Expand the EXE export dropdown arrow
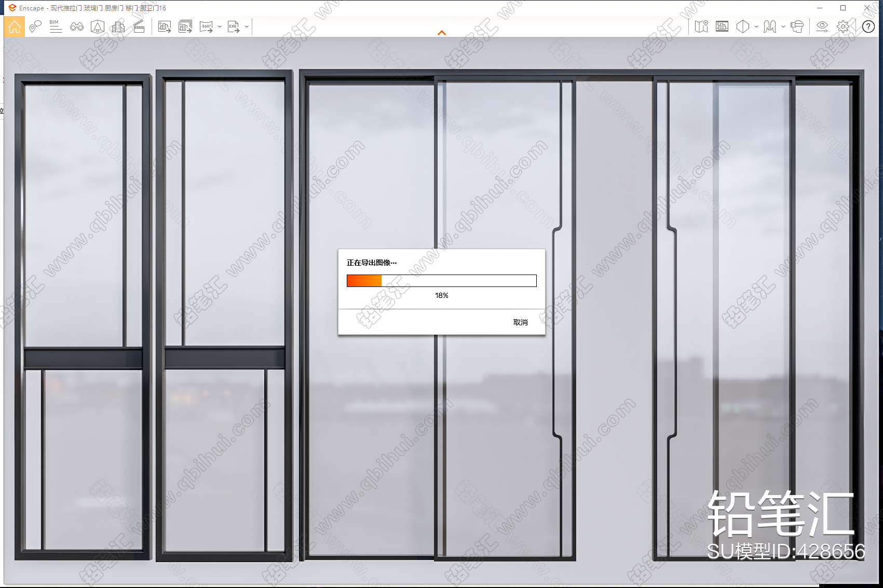This screenshot has width=883, height=588. click(x=247, y=26)
